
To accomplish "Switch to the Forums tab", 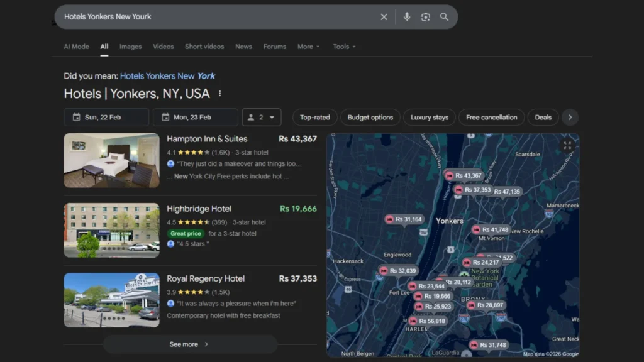I will point(275,47).
